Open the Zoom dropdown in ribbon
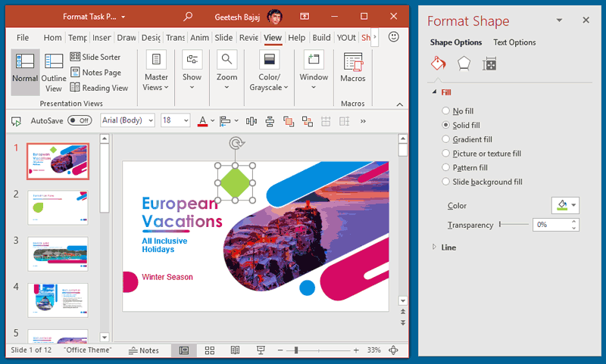606x364 pixels. click(x=226, y=71)
